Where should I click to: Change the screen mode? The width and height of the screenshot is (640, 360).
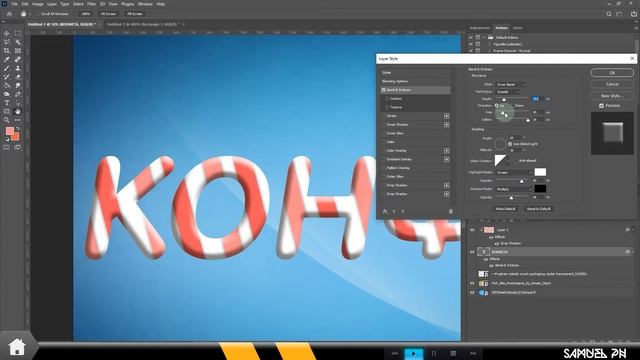pos(18,148)
